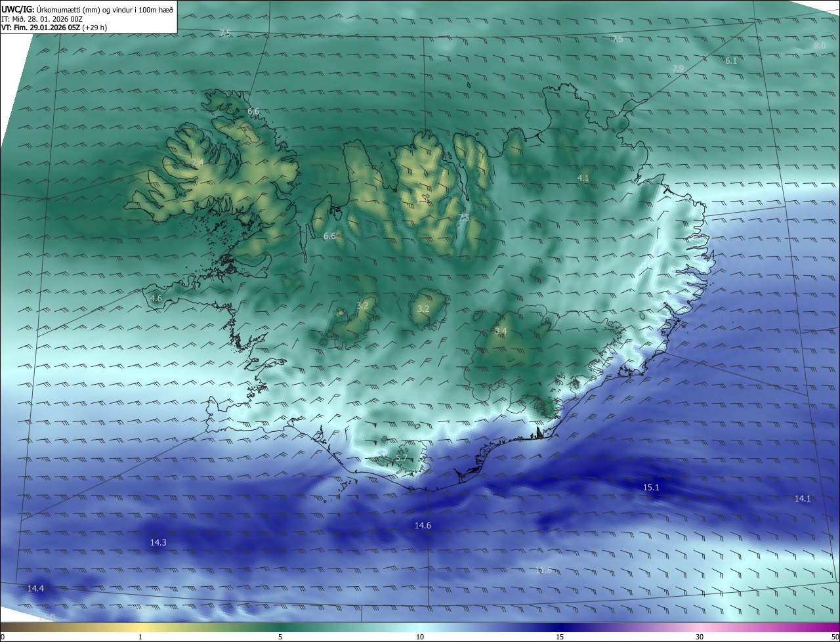The height and width of the screenshot is (642, 840).
Task: Select the 30 tick label on the color scale
Action: click(x=700, y=637)
